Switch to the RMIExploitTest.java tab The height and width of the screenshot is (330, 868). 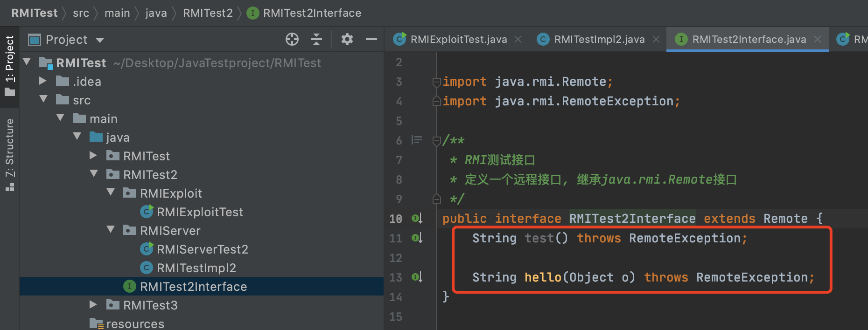[x=458, y=40]
